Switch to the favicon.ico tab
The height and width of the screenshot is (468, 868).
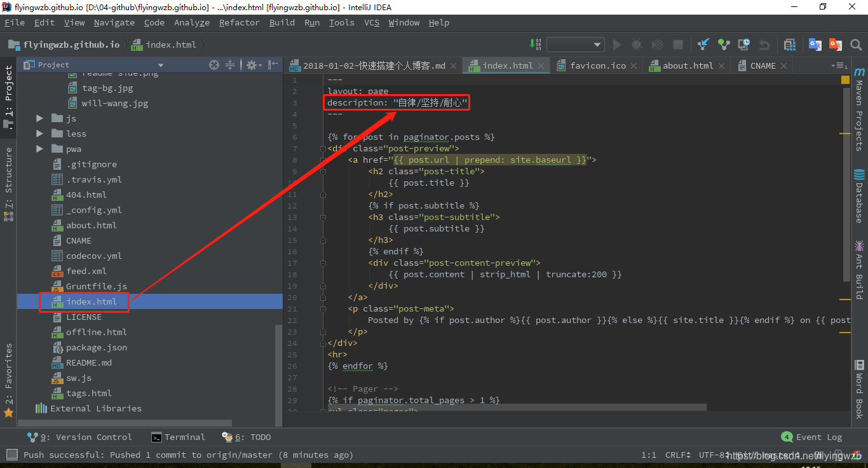(597, 65)
